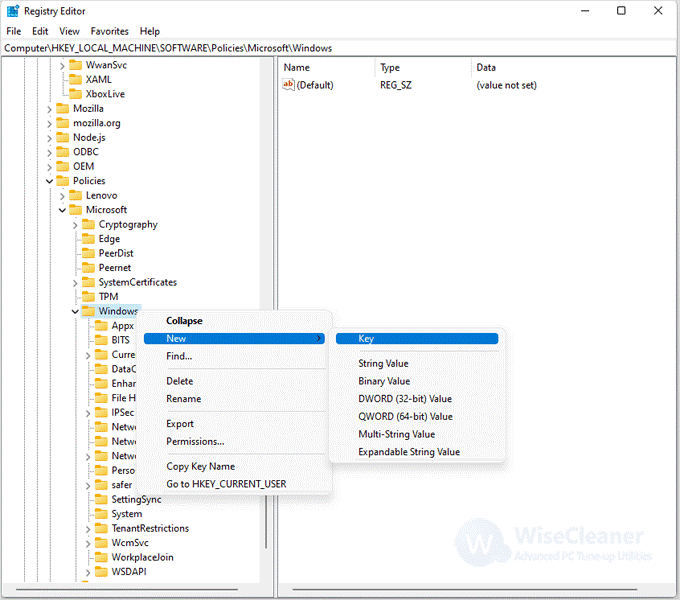Click the TPM folder icon

pos(88,297)
